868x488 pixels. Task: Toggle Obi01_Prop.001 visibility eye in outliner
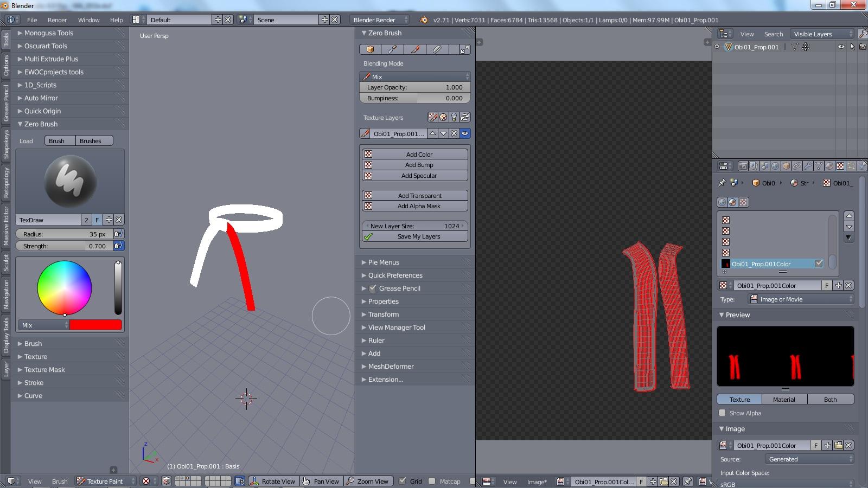841,47
